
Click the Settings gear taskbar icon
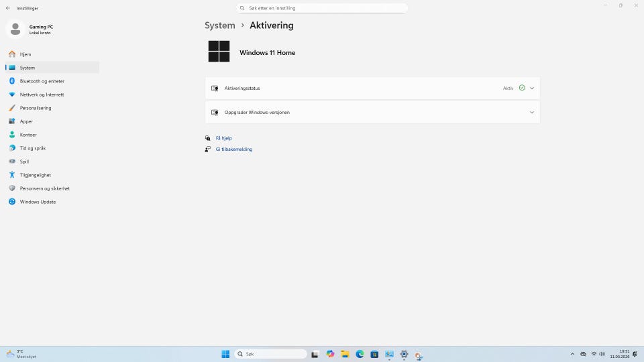point(404,354)
